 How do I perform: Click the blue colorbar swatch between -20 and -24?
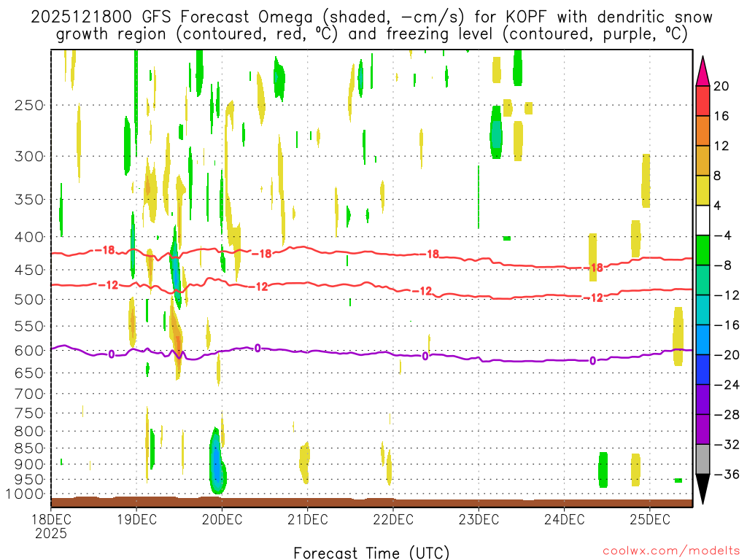[x=703, y=370]
